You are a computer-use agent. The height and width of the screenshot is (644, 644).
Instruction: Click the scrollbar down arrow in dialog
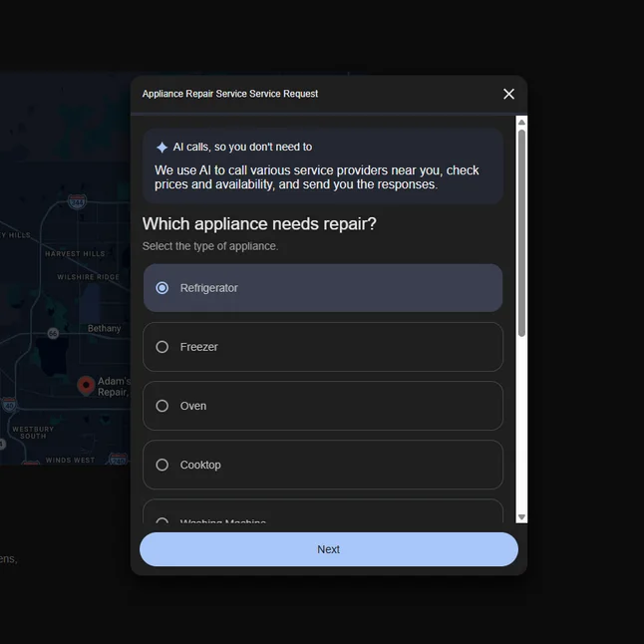[x=521, y=517]
